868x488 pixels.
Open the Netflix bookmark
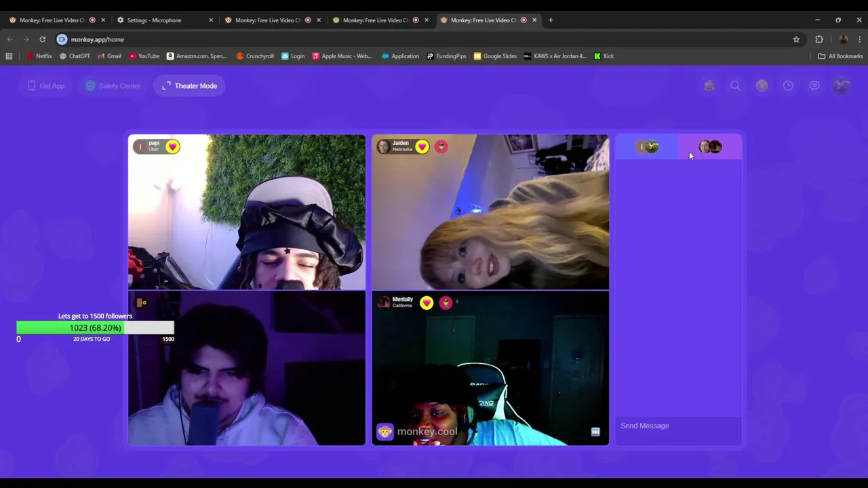(39, 56)
